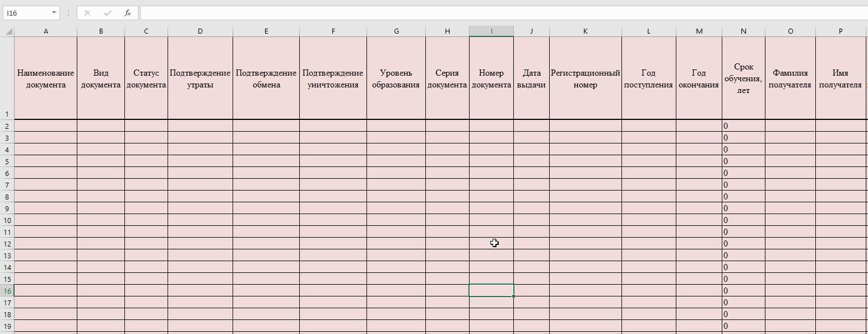
Task: Select row 2 header
Action: pyautogui.click(x=7, y=126)
